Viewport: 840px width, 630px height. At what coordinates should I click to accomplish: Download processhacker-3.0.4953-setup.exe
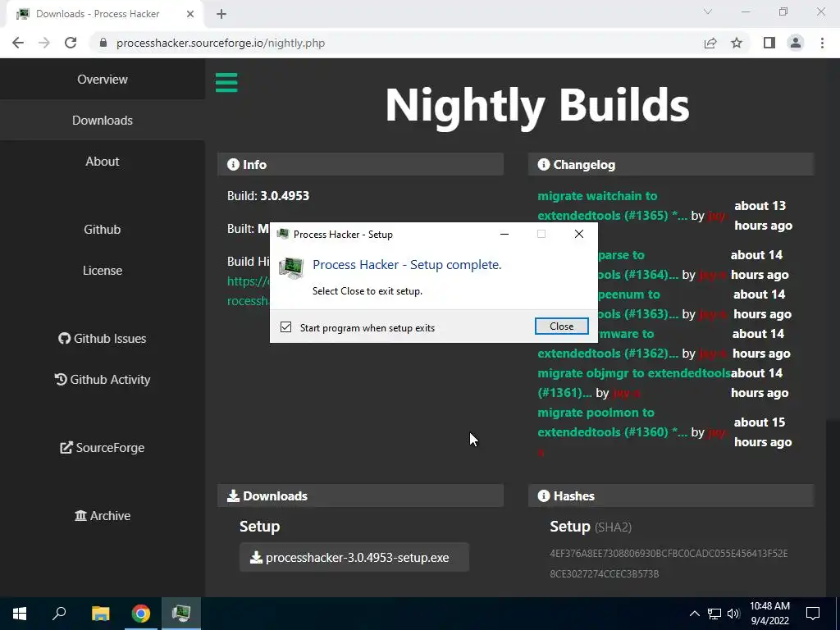point(354,558)
